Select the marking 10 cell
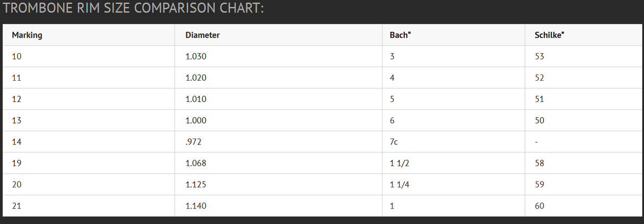The height and width of the screenshot is (224, 644). [16, 56]
